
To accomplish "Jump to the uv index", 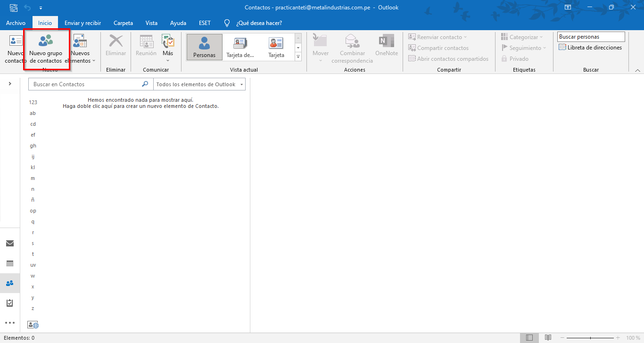I will pos(33,265).
